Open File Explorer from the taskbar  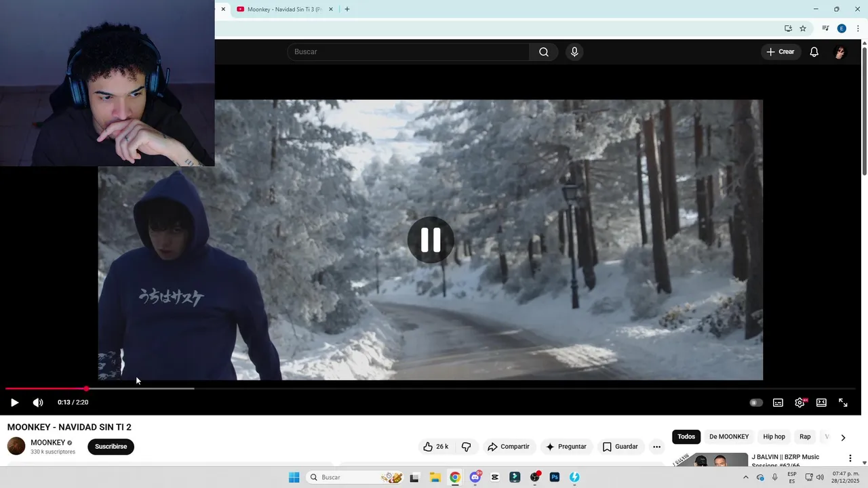(435, 477)
